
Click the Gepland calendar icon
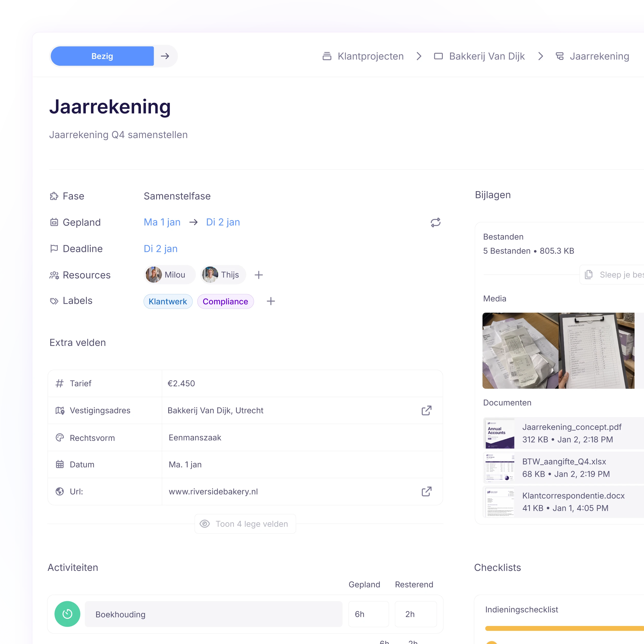pos(54,222)
